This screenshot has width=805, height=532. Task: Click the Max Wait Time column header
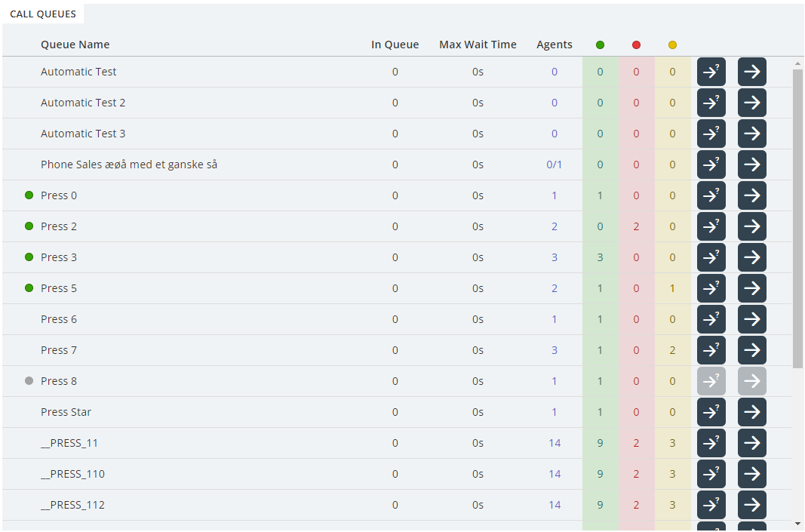coord(478,45)
